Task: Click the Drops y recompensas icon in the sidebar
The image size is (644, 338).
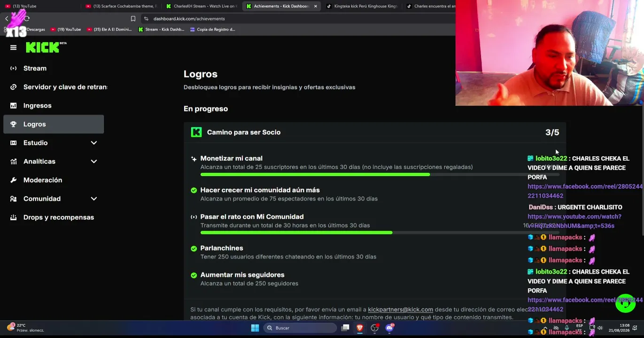Action: pos(13,217)
